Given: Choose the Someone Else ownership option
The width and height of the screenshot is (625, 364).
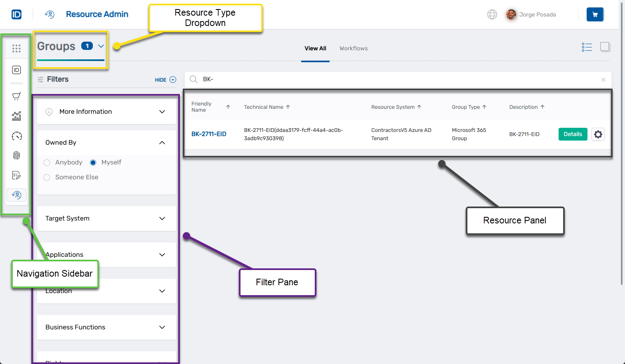Looking at the screenshot, I should pyautogui.click(x=47, y=177).
